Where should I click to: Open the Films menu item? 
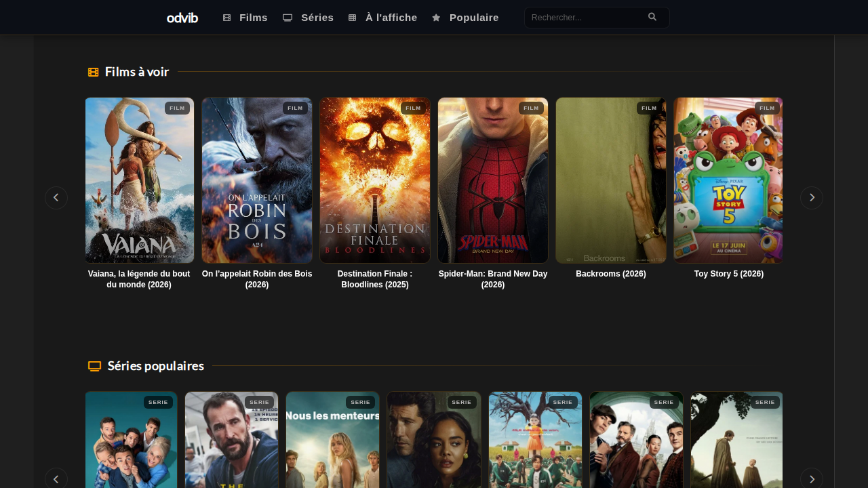click(x=245, y=18)
